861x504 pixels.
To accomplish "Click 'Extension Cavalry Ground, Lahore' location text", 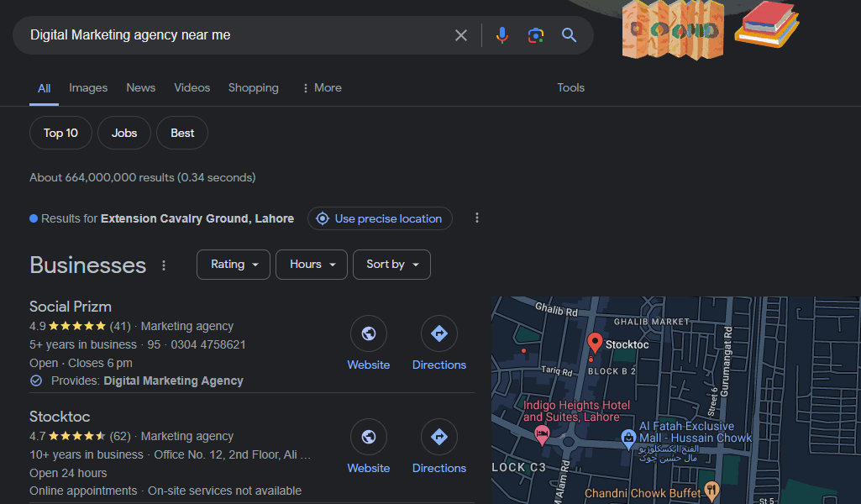I will (x=197, y=218).
